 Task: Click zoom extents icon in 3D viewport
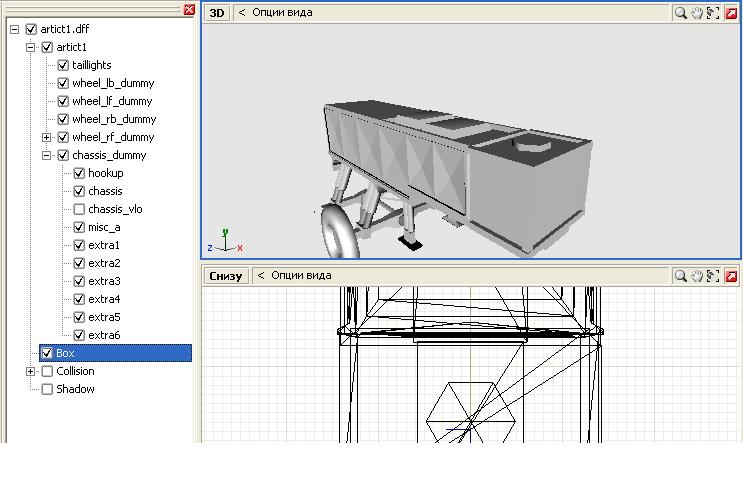[x=714, y=13]
